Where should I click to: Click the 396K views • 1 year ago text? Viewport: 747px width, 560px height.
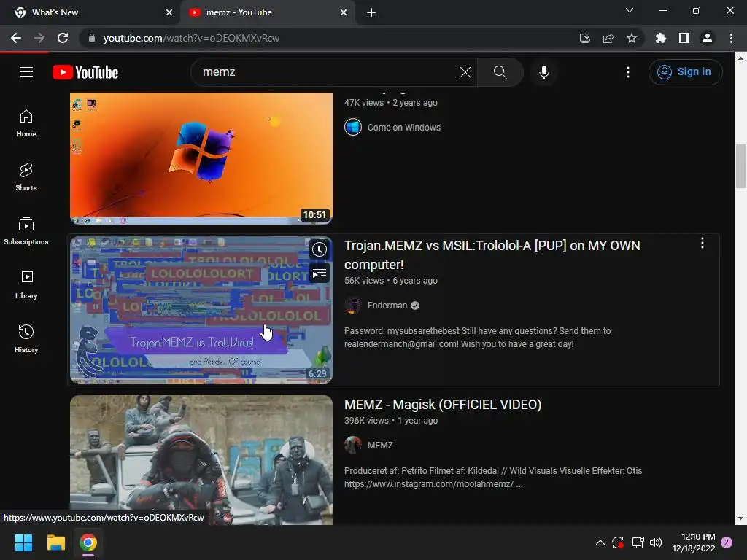[x=391, y=421]
